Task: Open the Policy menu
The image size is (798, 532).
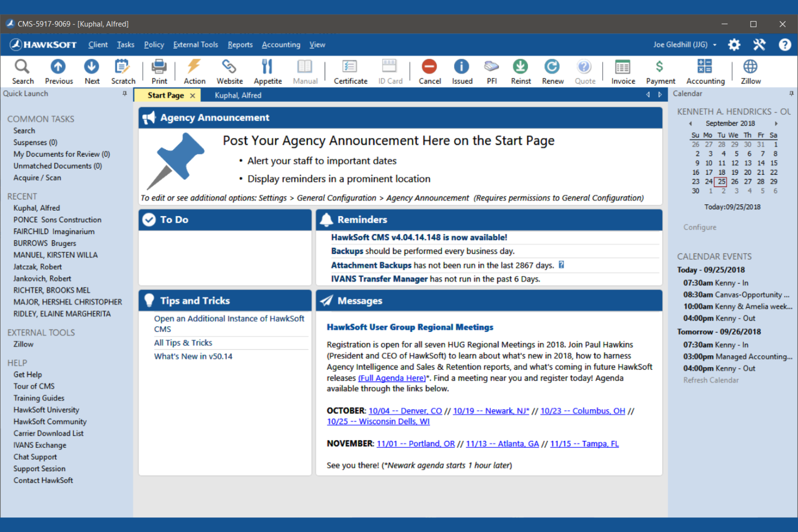Action: coord(154,45)
